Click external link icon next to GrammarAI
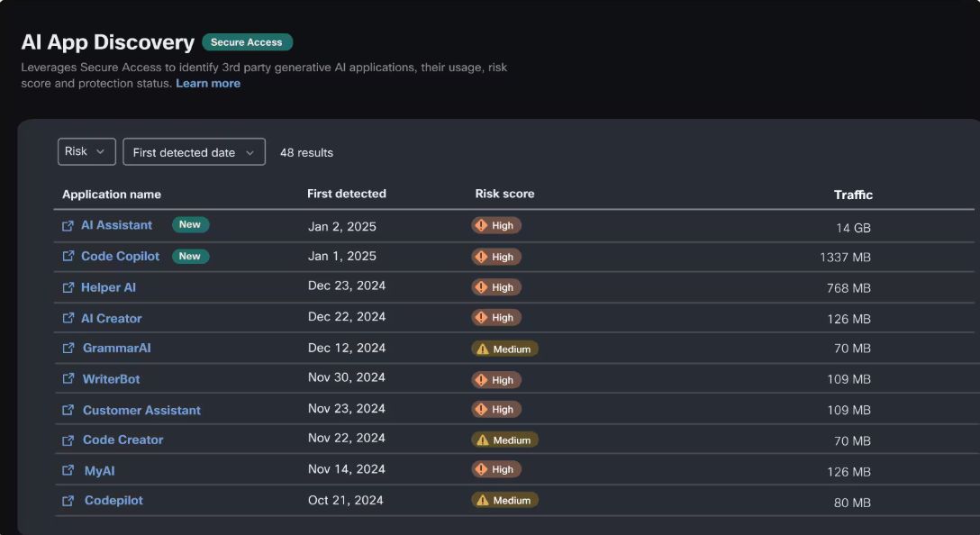This screenshot has width=980, height=535. point(68,348)
